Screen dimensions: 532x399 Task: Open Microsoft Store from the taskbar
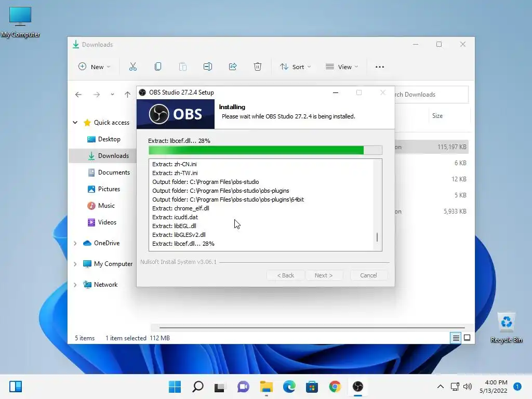[x=312, y=387]
